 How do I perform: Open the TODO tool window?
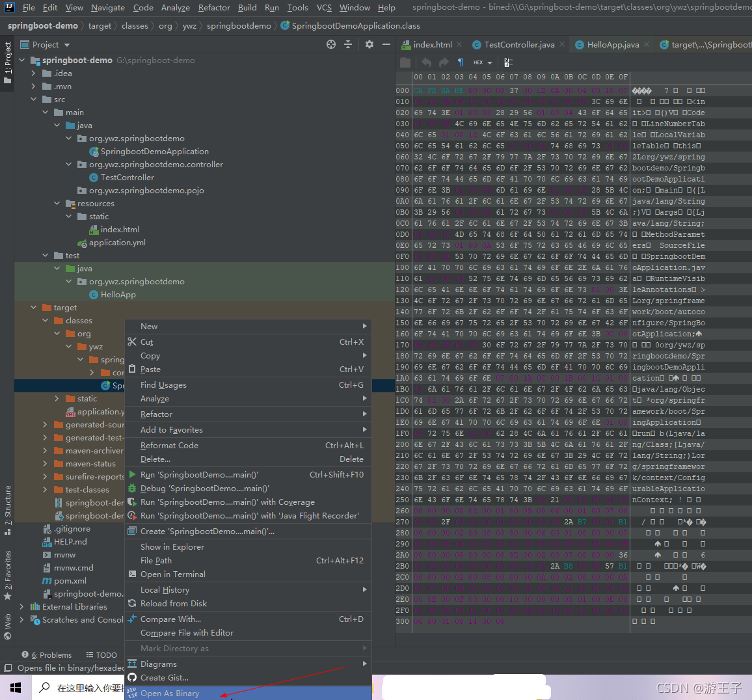click(x=101, y=655)
